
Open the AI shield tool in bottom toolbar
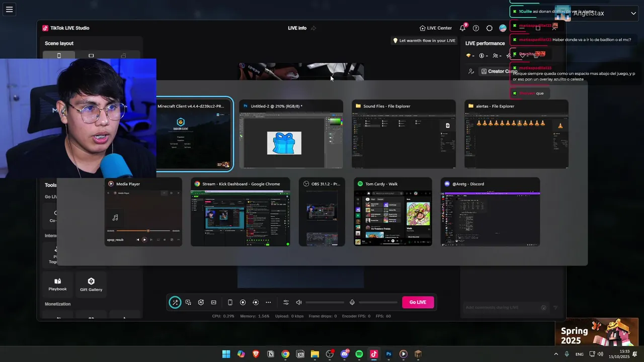pyautogui.click(x=201, y=302)
